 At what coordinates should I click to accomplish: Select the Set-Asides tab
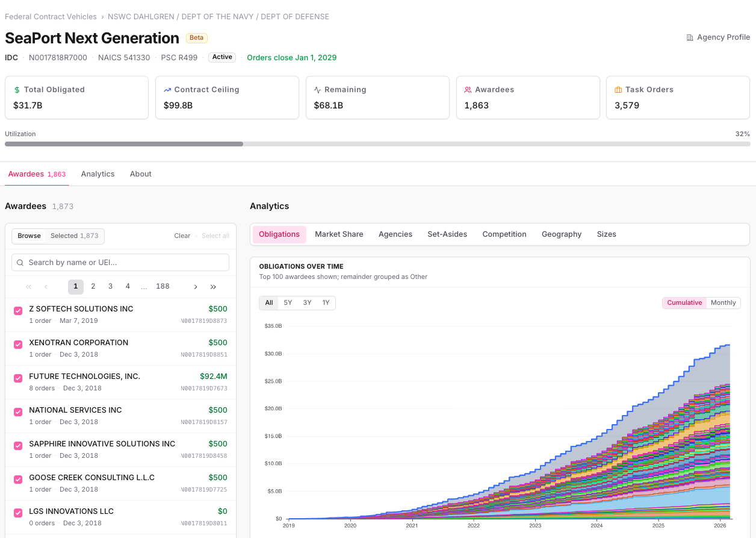pos(447,234)
